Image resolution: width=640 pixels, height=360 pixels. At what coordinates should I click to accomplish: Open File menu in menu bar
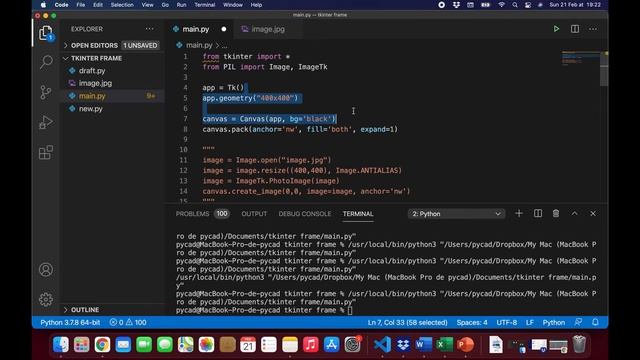tap(81, 5)
